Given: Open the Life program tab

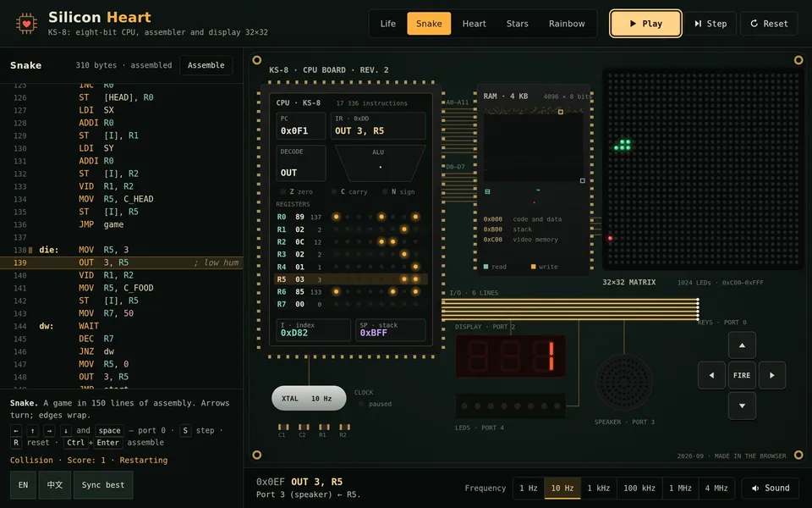Looking at the screenshot, I should click(388, 24).
